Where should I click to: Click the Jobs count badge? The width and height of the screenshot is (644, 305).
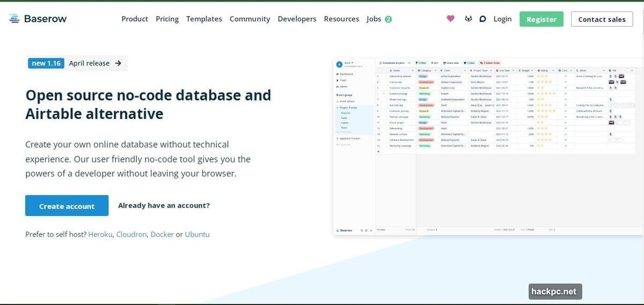(388, 19)
